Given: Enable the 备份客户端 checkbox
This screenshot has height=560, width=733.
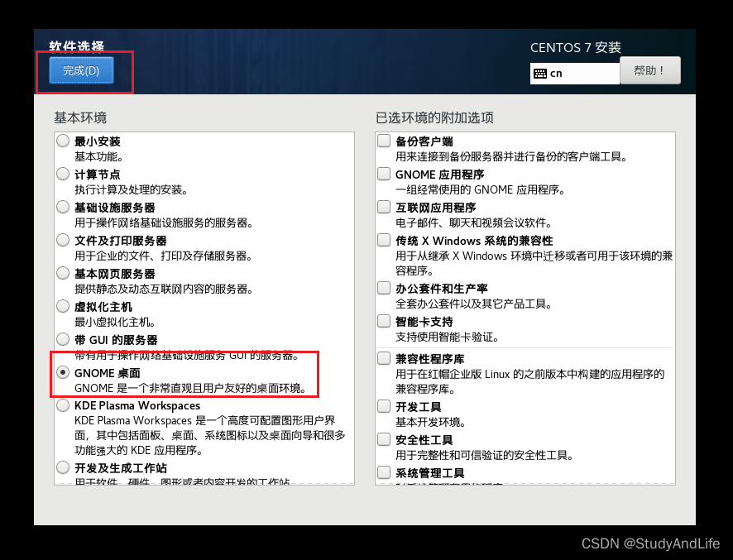Looking at the screenshot, I should 384,141.
